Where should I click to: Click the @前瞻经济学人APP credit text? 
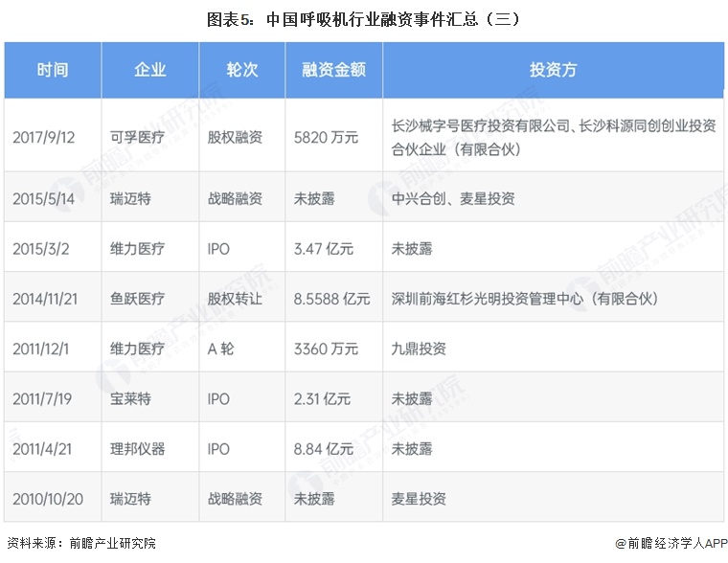point(671,543)
